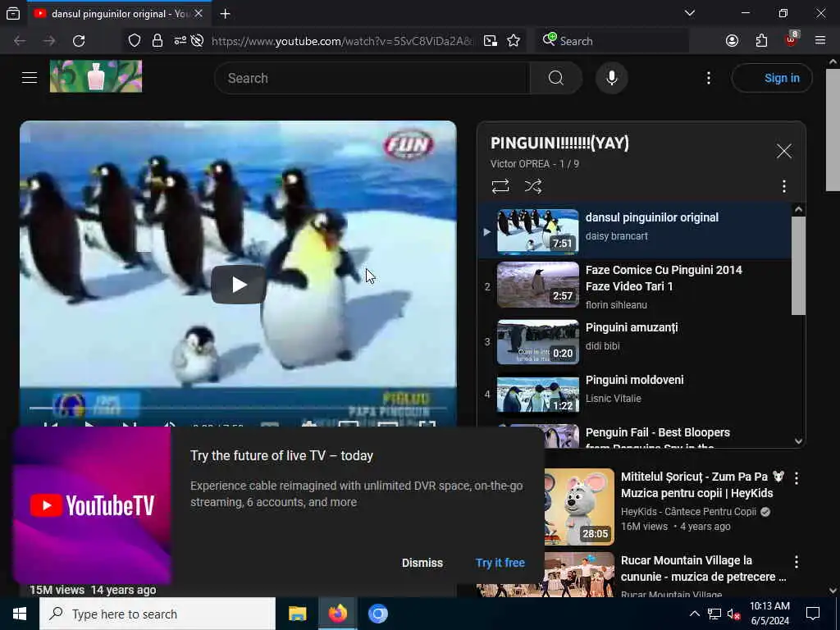
Task: Click thumbnail of 0:20 penguin video
Action: [x=538, y=342]
